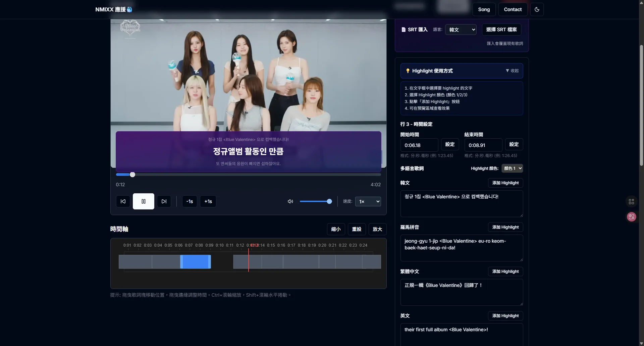
Task: Skip to the next lyric line
Action: 164,201
